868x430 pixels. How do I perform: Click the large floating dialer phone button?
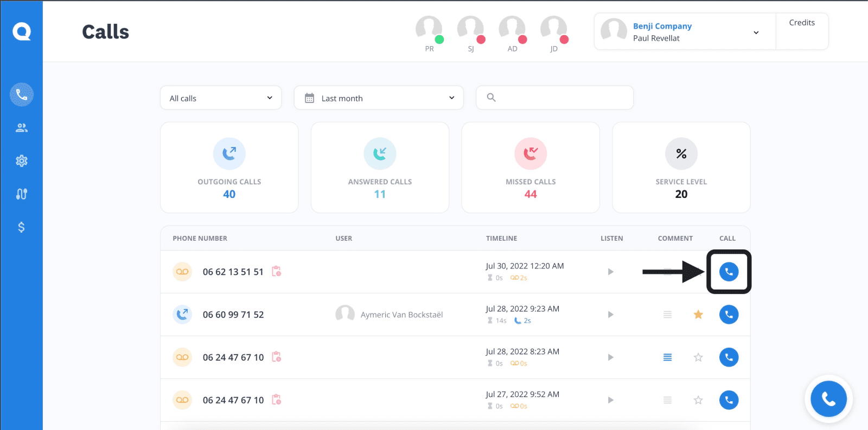click(x=828, y=399)
